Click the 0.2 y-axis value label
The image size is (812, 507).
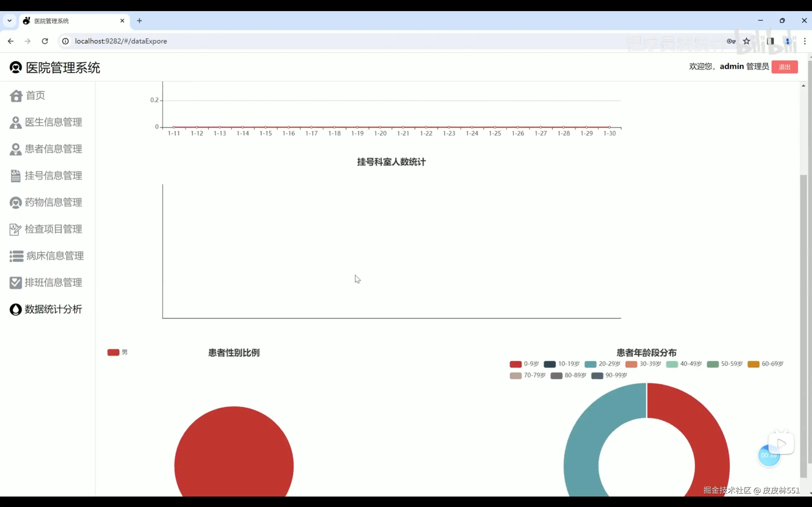click(154, 100)
